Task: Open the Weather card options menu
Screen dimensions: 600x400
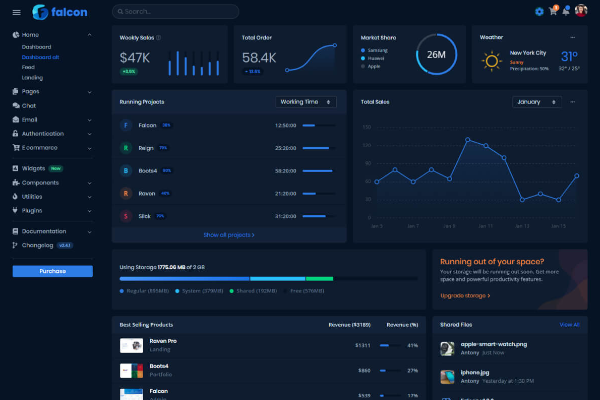Action: [x=573, y=37]
